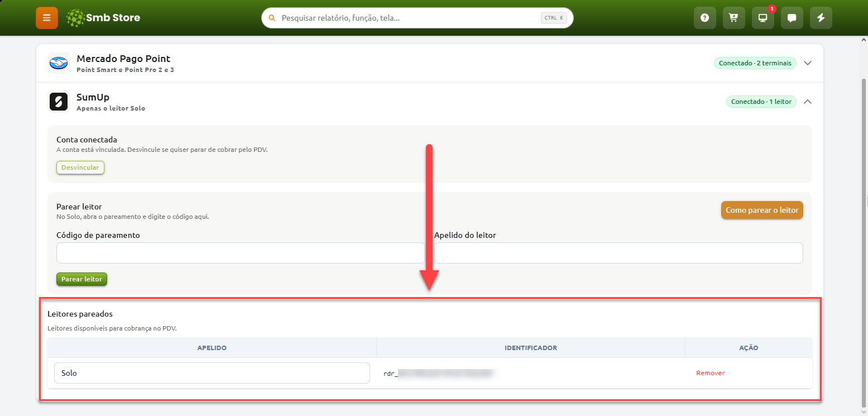The image size is (868, 416).
Task: Click the SumUp black logo icon
Action: (x=59, y=102)
